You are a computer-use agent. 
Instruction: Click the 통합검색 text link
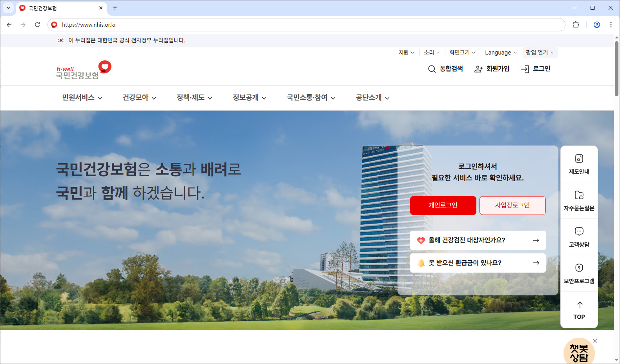click(451, 69)
